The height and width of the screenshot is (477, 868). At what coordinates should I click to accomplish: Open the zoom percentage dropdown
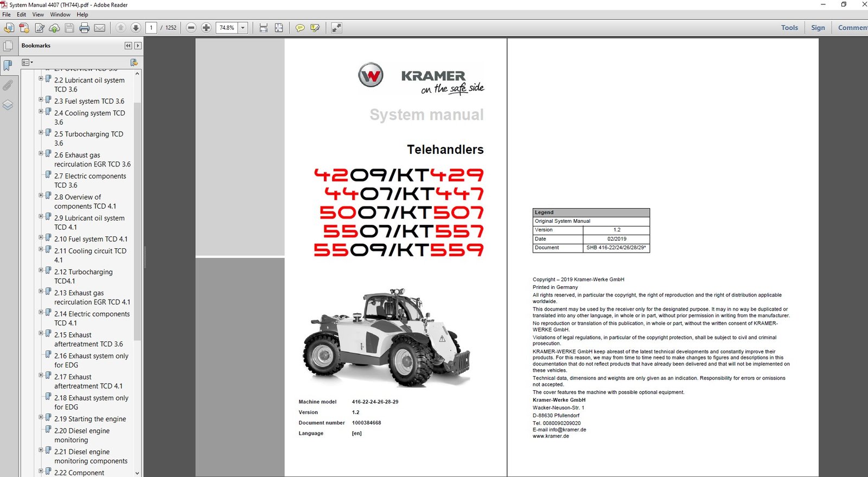(x=243, y=28)
